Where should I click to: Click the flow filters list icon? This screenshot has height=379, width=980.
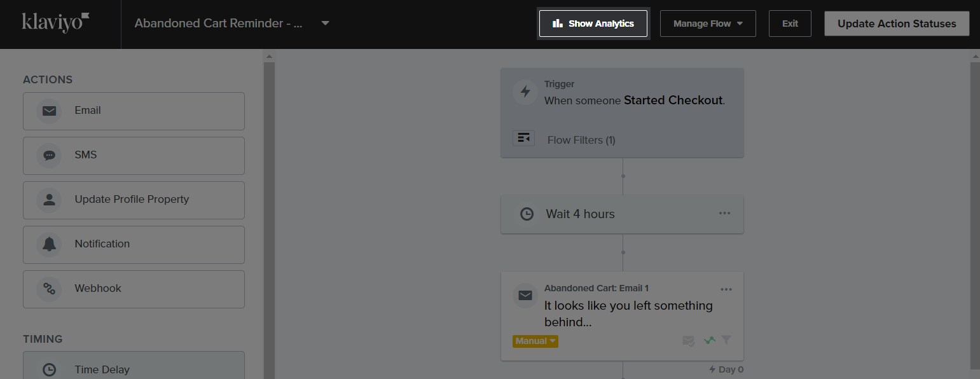[x=524, y=138]
